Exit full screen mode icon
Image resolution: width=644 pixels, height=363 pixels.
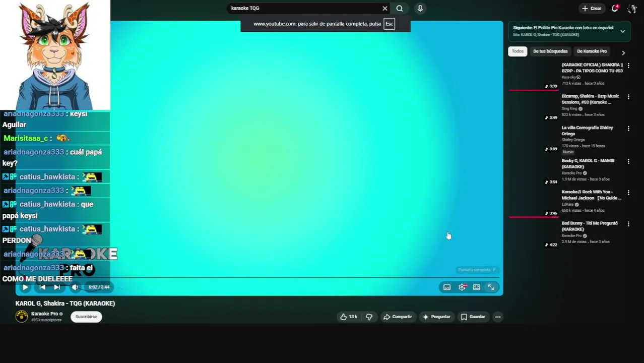pos(491,287)
